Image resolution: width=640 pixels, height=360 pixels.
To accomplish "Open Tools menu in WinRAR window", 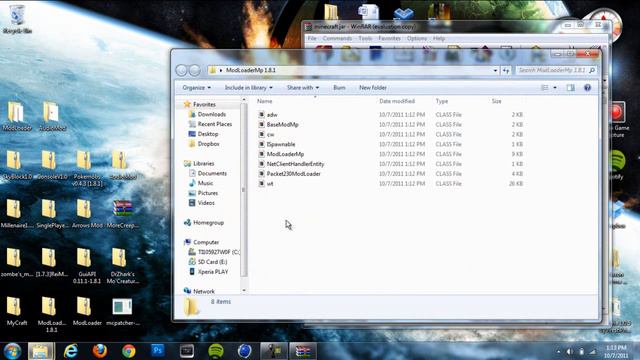I will coord(365,38).
